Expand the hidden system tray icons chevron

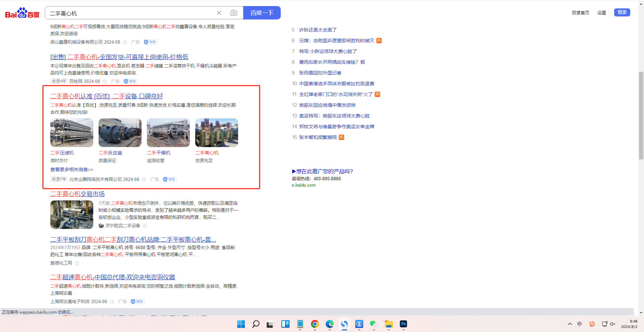tap(570, 324)
